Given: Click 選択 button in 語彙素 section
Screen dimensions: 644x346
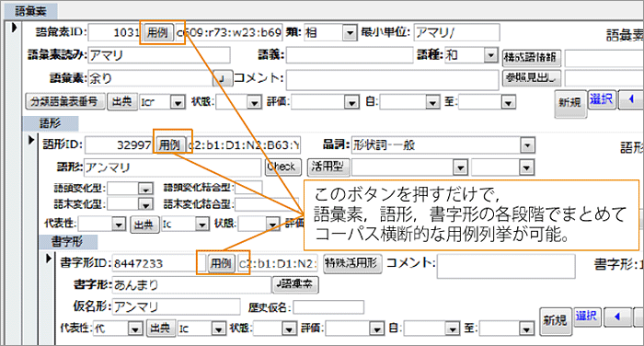Looking at the screenshot, I should [602, 99].
